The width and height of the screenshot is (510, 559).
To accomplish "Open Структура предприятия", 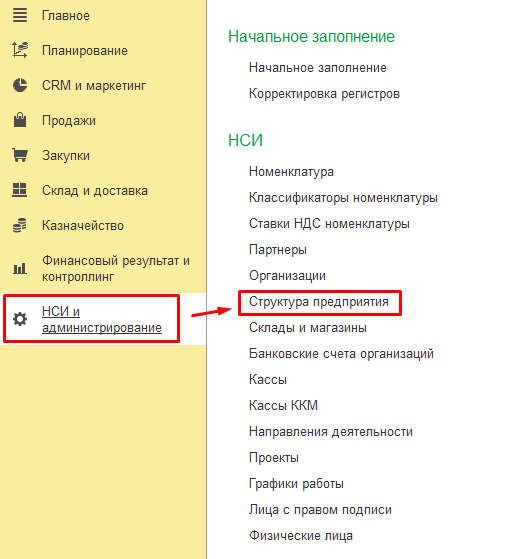I will coord(319,302).
